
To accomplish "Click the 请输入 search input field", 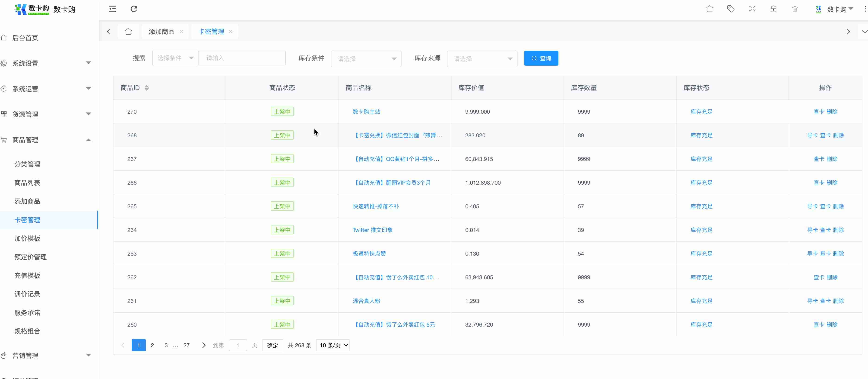I will 242,58.
